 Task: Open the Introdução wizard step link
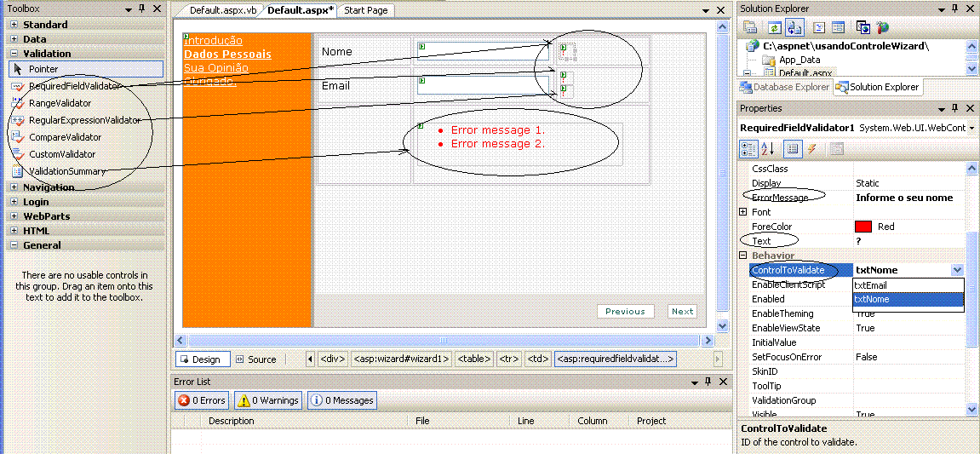(x=213, y=41)
